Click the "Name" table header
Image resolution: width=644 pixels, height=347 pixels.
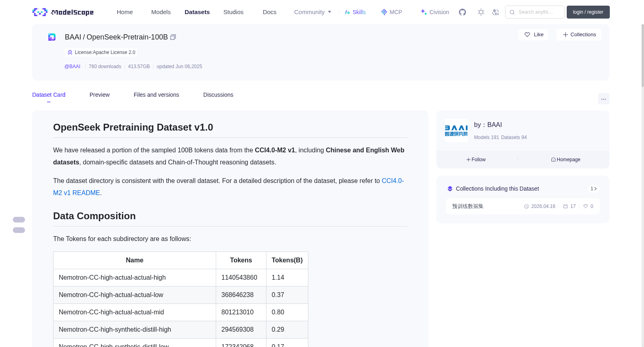click(134, 260)
